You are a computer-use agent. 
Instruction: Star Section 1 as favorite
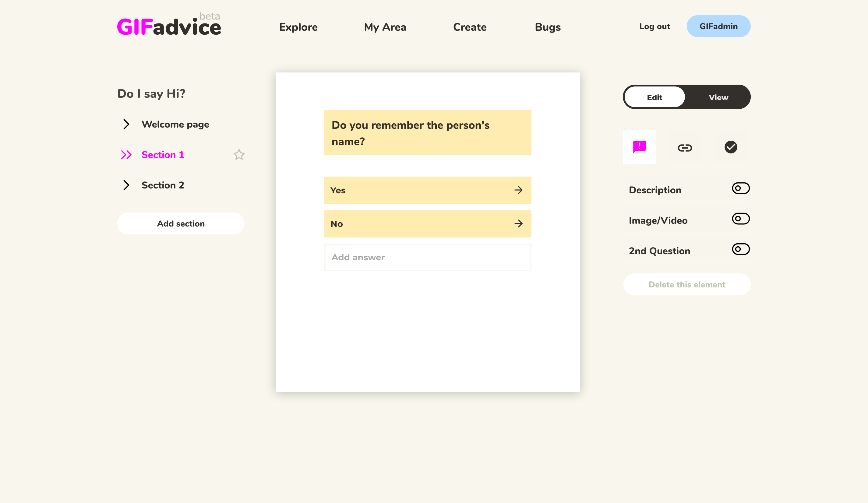[239, 155]
